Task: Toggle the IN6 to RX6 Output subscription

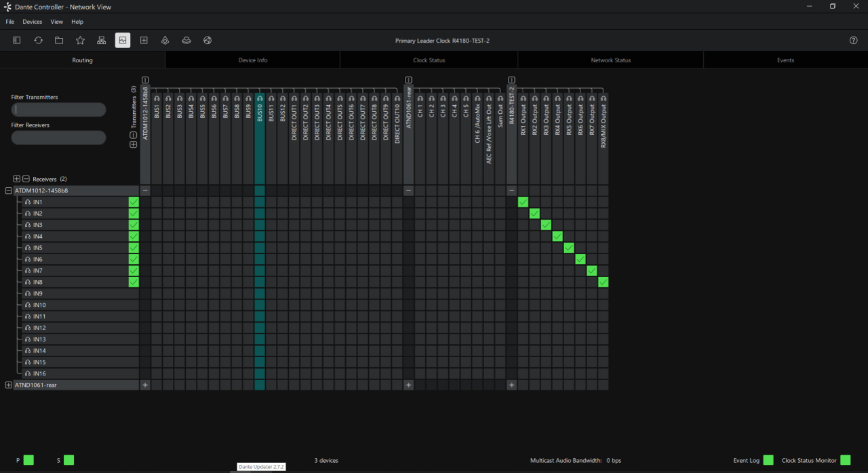Action: [580, 259]
